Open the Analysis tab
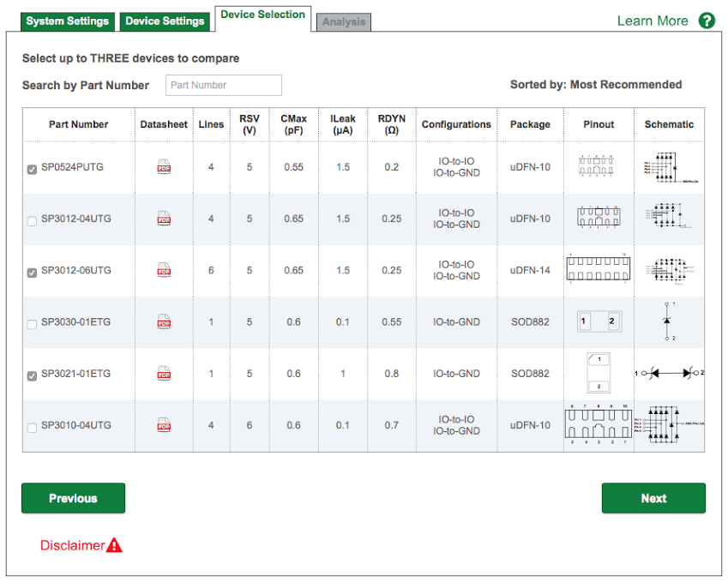Viewport: 728px width, 582px height. [x=344, y=22]
